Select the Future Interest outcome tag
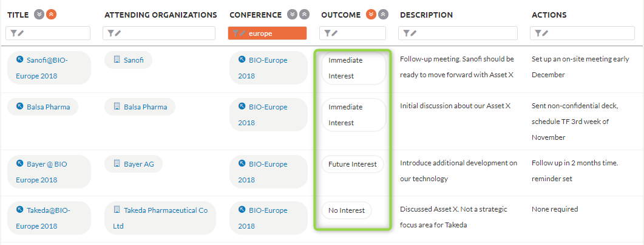The width and height of the screenshot is (644, 245). click(353, 164)
